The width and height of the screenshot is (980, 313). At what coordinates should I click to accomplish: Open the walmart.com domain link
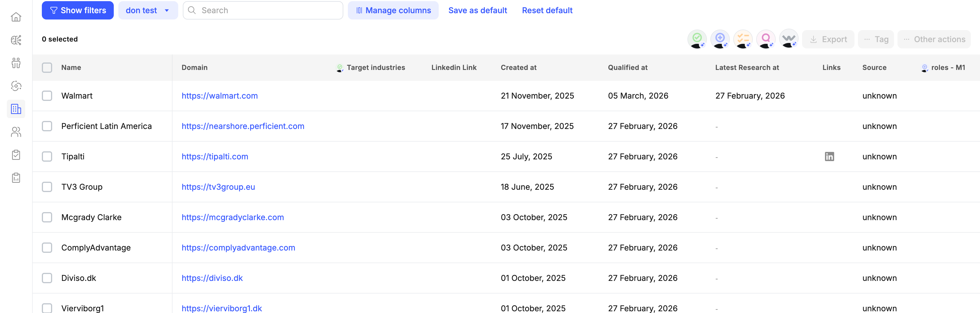[219, 96]
